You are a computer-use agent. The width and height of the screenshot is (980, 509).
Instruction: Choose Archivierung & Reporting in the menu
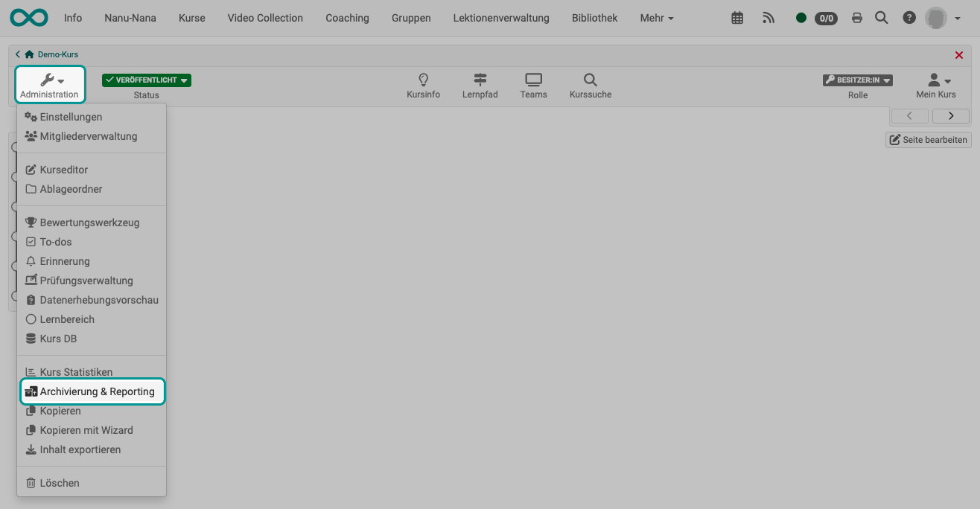pyautogui.click(x=92, y=391)
